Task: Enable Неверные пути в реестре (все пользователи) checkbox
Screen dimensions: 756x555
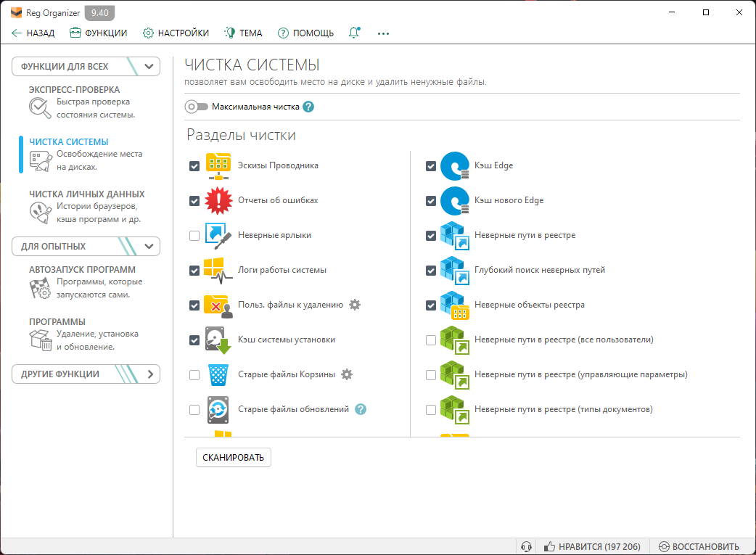Action: pyautogui.click(x=431, y=340)
